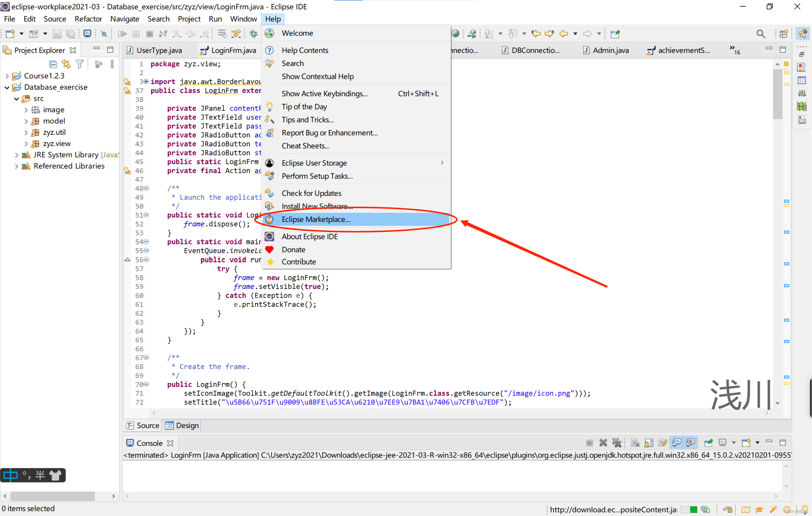Unfold collapsed imports at line 3
Viewport: 812px width, 516px height.
(x=146, y=82)
